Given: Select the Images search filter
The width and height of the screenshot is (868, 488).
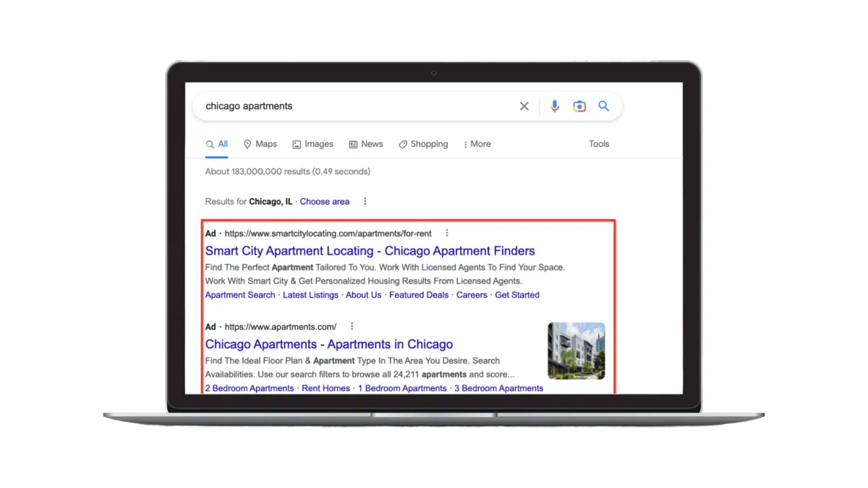Looking at the screenshot, I should [x=312, y=144].
